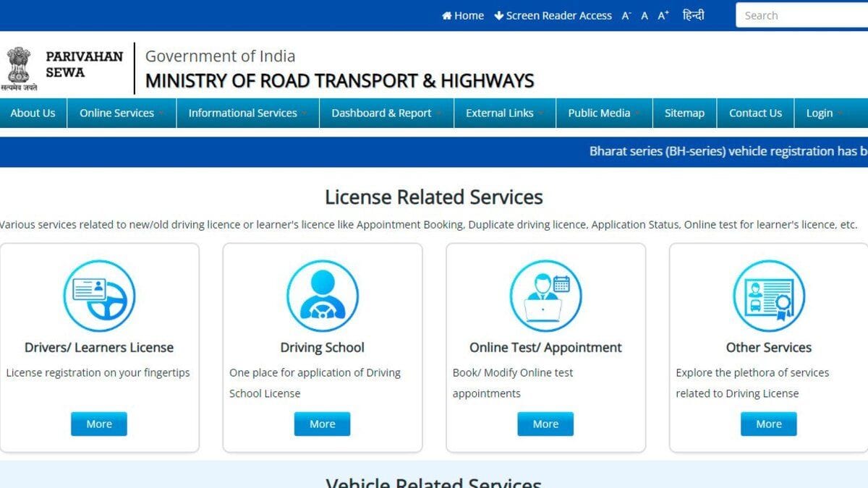Click the Search input field

(x=801, y=15)
